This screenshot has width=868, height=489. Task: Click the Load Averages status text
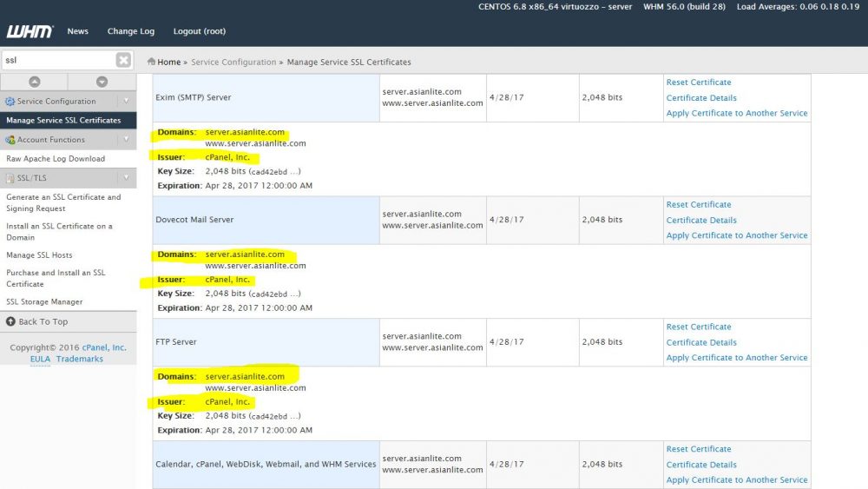pyautogui.click(x=798, y=7)
